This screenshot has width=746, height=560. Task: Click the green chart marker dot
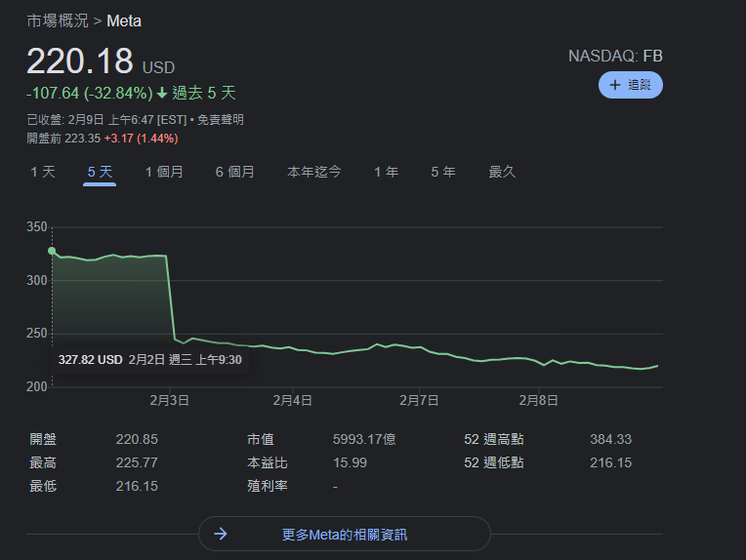(x=52, y=251)
